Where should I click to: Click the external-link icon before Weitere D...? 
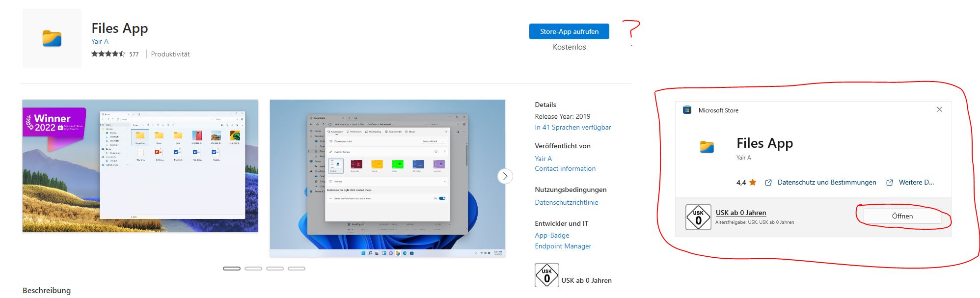(x=889, y=183)
